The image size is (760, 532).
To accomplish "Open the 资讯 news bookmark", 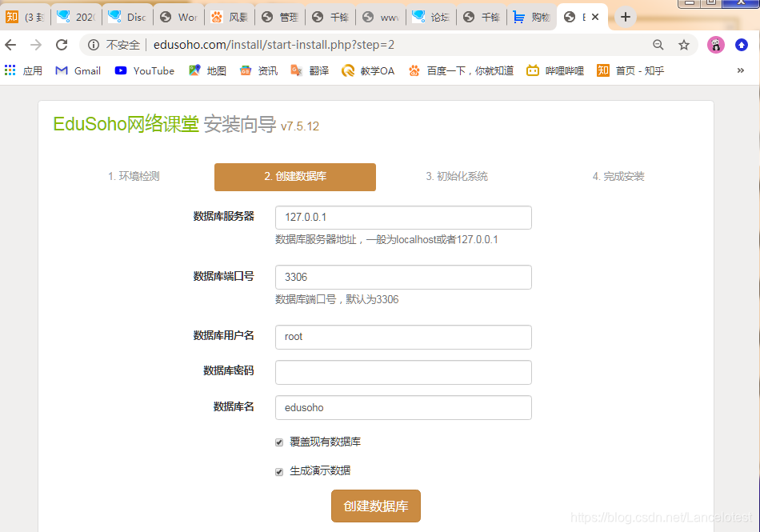I will click(x=259, y=70).
